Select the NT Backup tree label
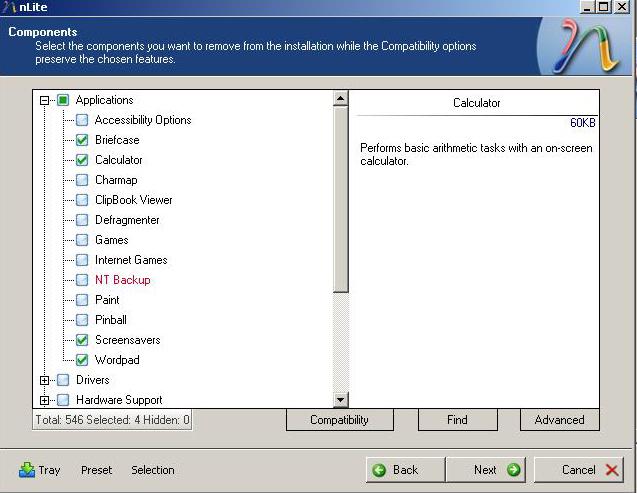Viewport: 637px width, 493px height. [123, 280]
